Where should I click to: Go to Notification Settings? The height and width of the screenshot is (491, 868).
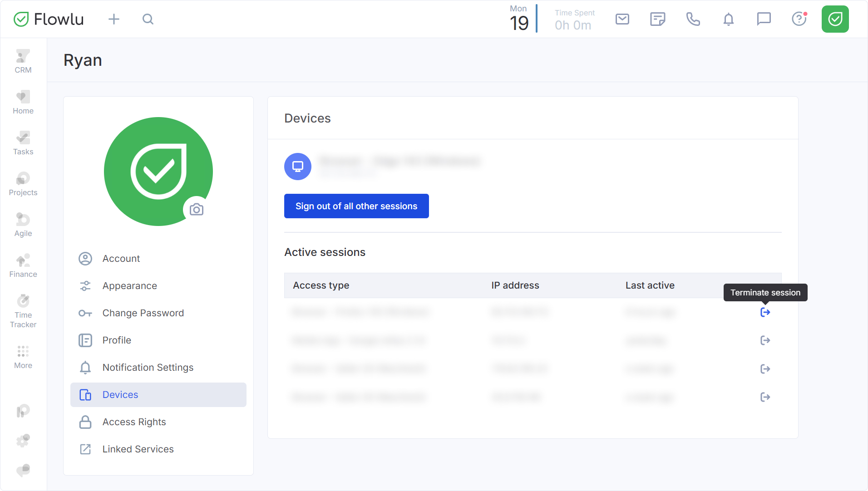[x=148, y=368]
